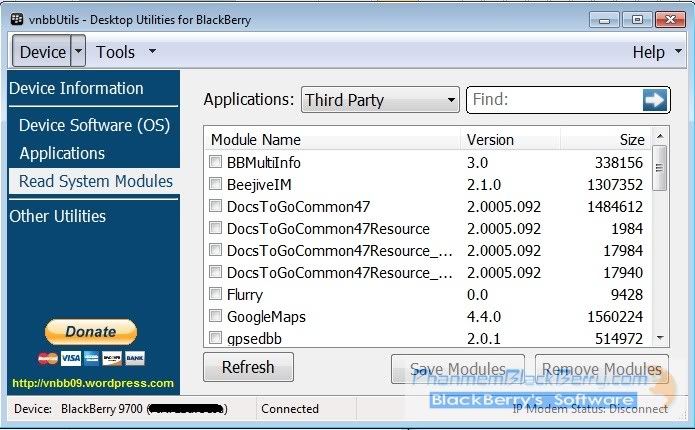The image size is (695, 430).
Task: Select Read System Modules in sidebar
Action: pyautogui.click(x=94, y=181)
